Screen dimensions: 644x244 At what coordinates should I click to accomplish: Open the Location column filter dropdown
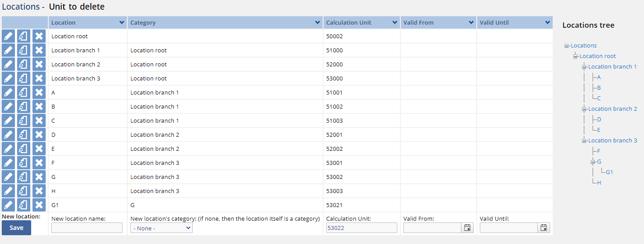coord(122,23)
